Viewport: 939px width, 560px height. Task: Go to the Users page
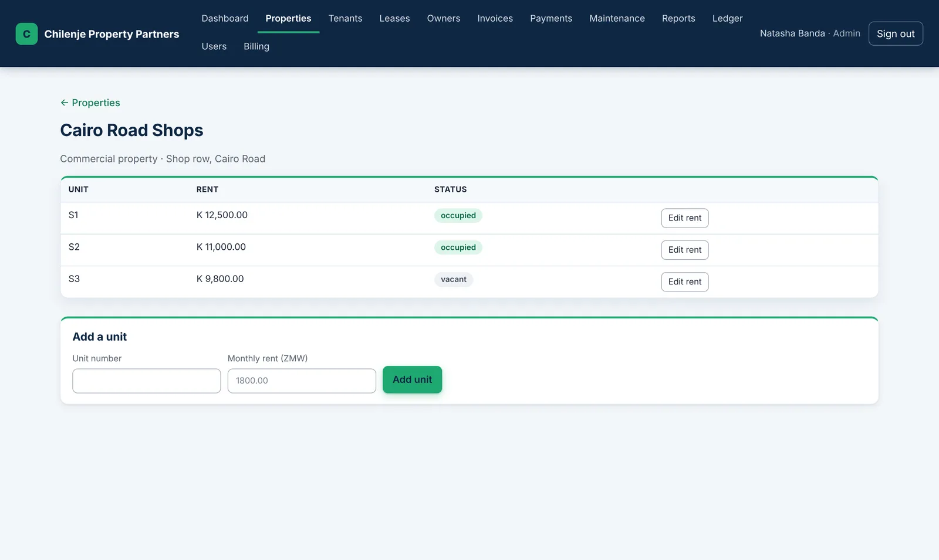click(214, 46)
